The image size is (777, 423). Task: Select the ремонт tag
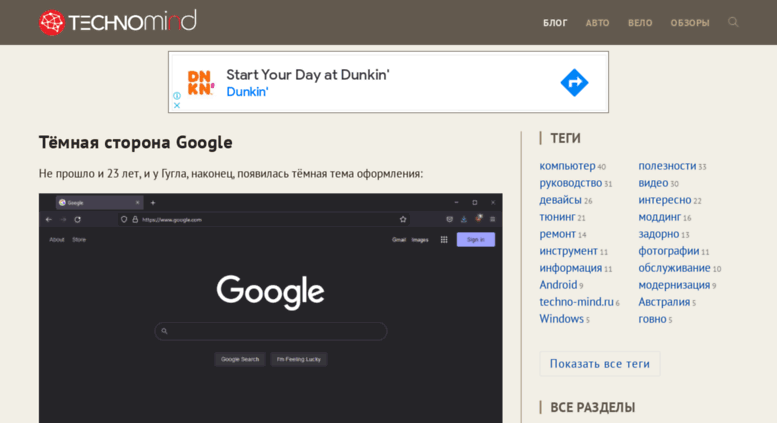[x=557, y=234]
